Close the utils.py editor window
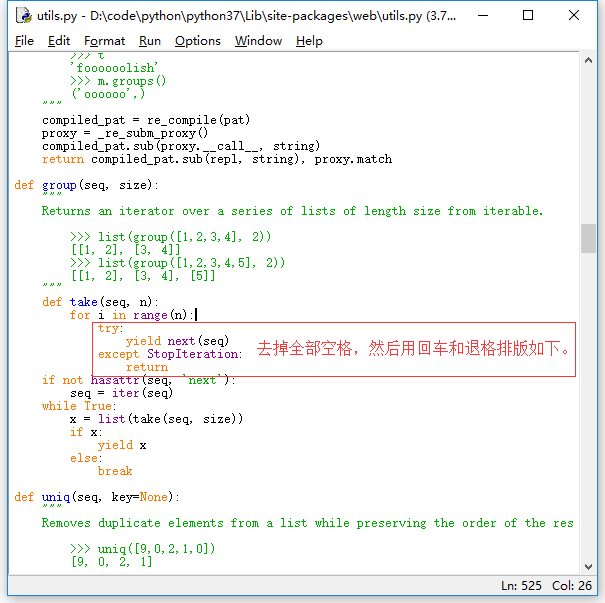This screenshot has width=605, height=603. [574, 15]
